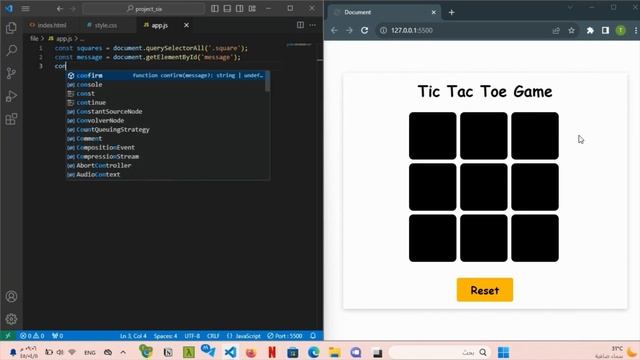Split the editor to the right
This screenshot has height=360, width=640.
point(300,25)
